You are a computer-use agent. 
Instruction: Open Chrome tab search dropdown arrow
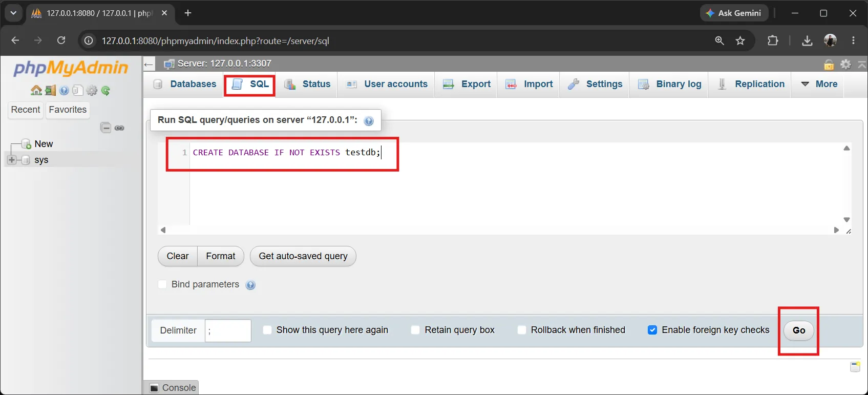tap(13, 13)
